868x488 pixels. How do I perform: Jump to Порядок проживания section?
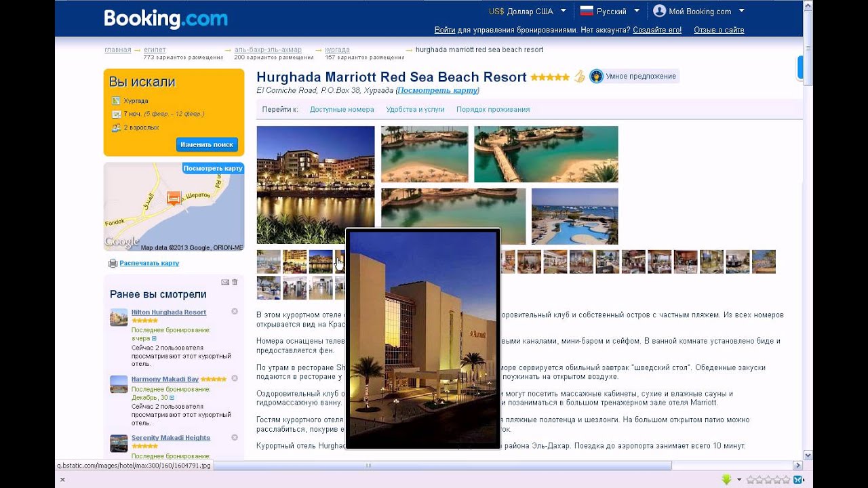point(493,109)
